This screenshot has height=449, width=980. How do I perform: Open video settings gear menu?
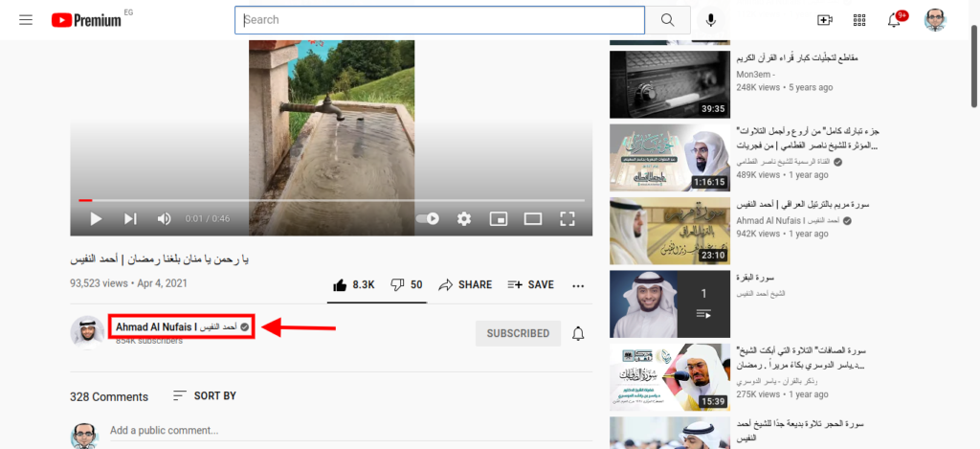coord(464,219)
